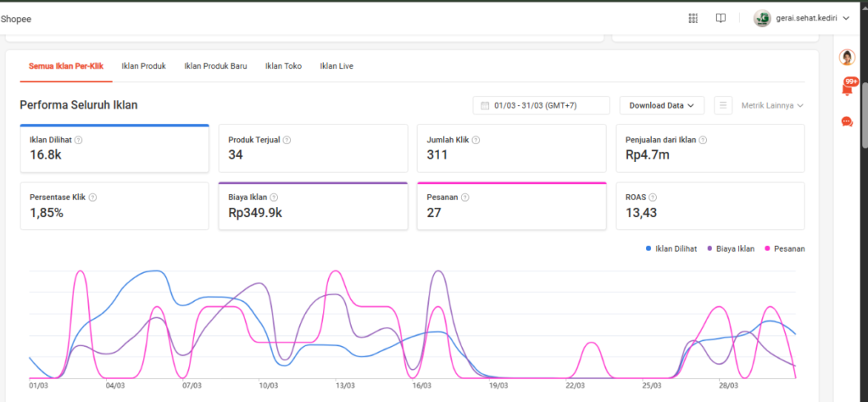The image size is (868, 402).
Task: Switch to the Iklan Produk tab
Action: (143, 65)
